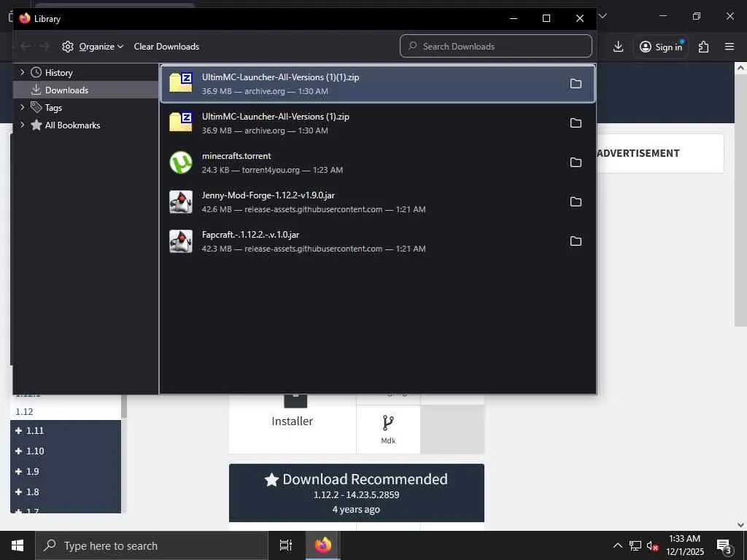747x560 pixels.
Task: Open Windows Start menu
Action: coord(18,545)
